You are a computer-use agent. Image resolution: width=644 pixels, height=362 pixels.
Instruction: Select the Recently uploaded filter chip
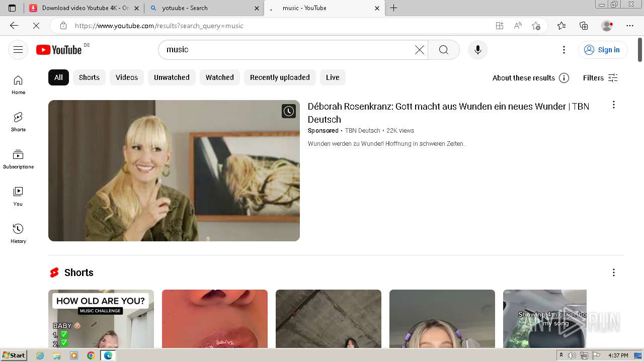click(x=280, y=77)
